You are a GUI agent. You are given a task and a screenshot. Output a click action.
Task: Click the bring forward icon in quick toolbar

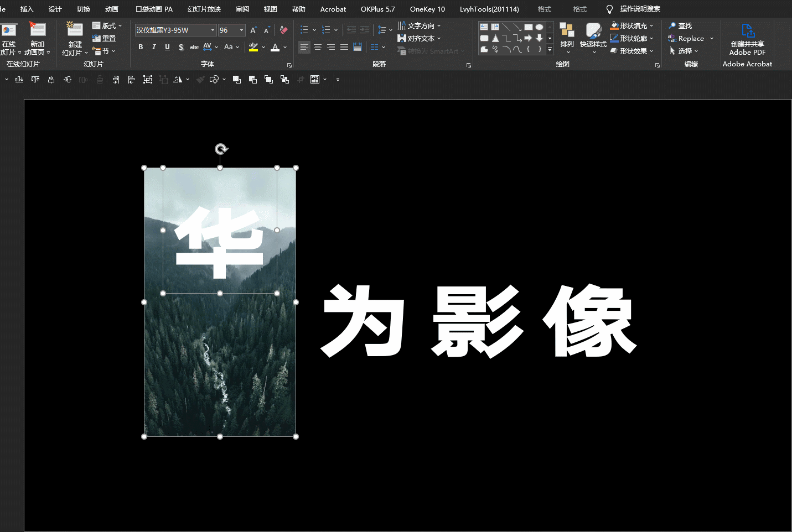(x=236, y=80)
